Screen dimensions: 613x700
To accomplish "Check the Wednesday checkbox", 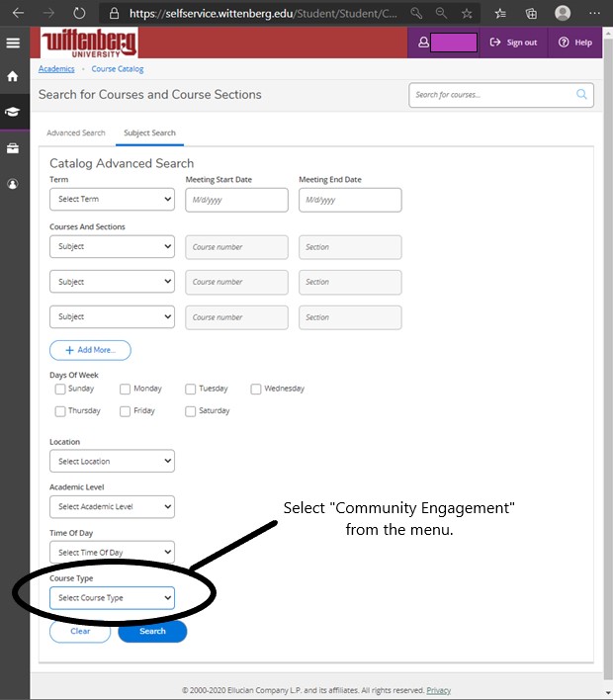I will pos(256,389).
